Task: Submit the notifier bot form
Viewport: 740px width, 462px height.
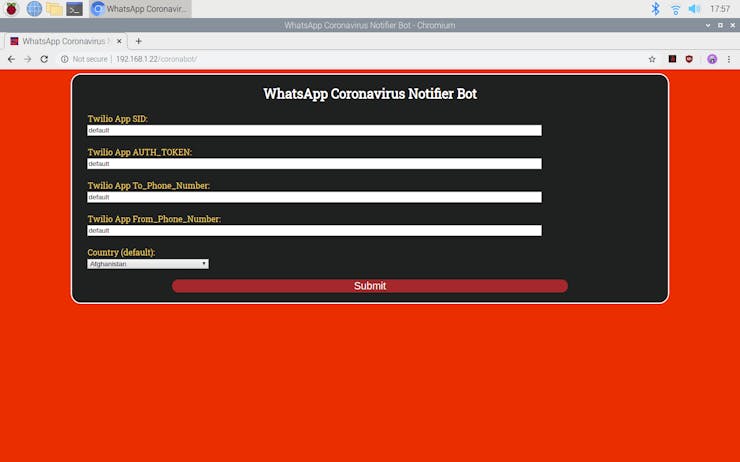Action: pos(370,286)
